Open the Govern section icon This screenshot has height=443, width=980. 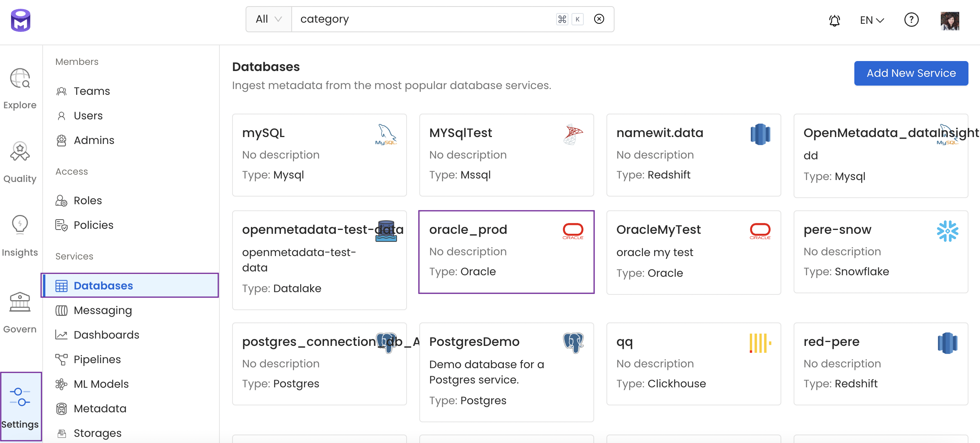pyautogui.click(x=20, y=302)
